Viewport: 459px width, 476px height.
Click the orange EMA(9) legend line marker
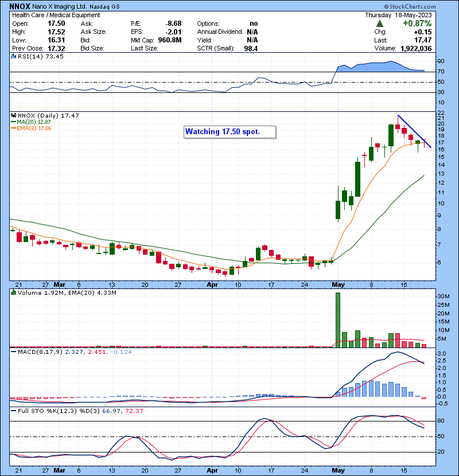click(x=13, y=129)
